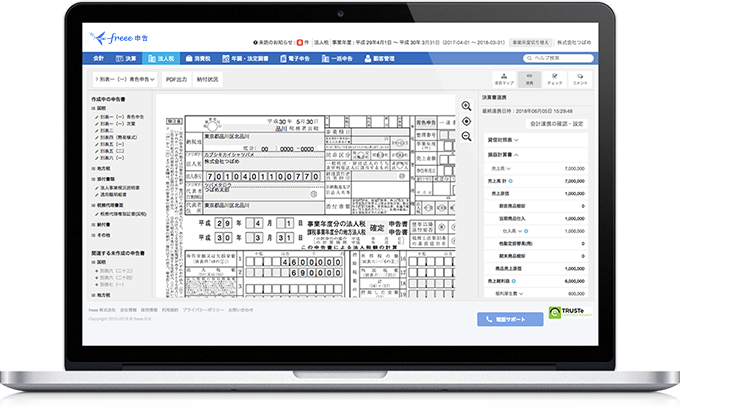Open the 別表一(一) 青色申告 form dropdown

(123, 77)
